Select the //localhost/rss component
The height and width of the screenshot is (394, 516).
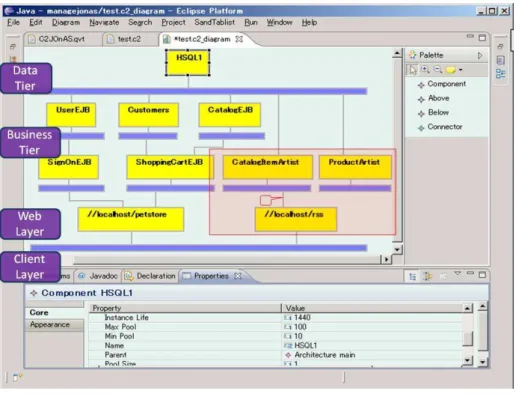point(296,219)
